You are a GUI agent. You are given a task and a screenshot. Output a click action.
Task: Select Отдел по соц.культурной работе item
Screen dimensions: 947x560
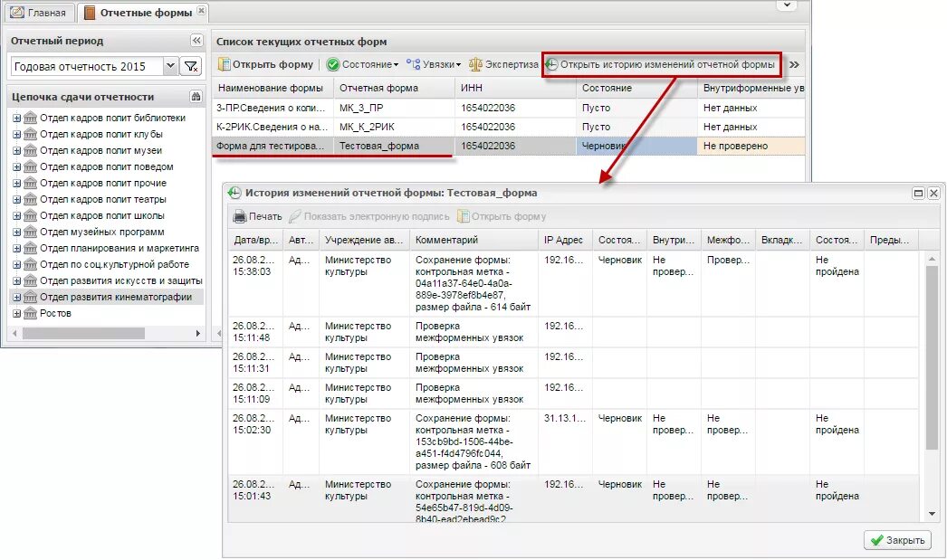coord(114,264)
